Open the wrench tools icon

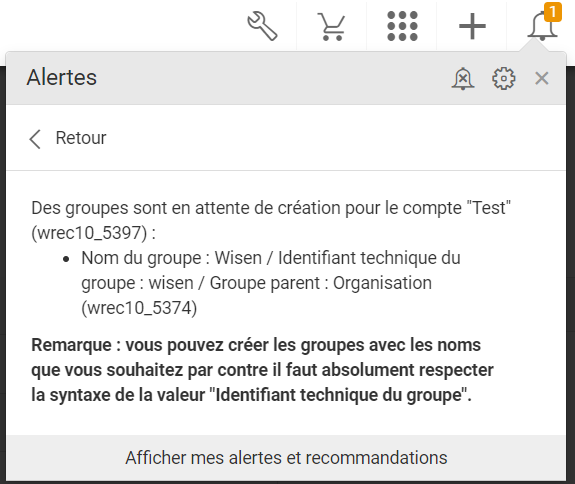pos(262,26)
